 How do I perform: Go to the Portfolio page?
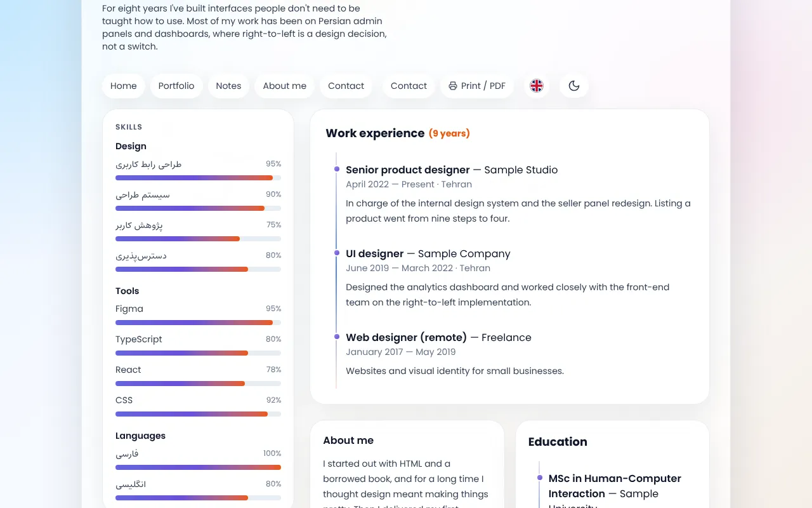(x=176, y=86)
